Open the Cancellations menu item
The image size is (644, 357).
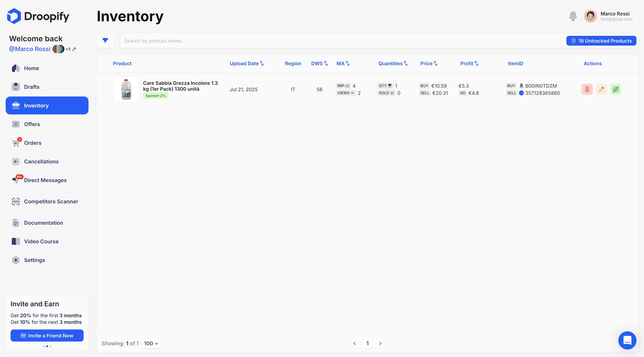click(x=47, y=162)
